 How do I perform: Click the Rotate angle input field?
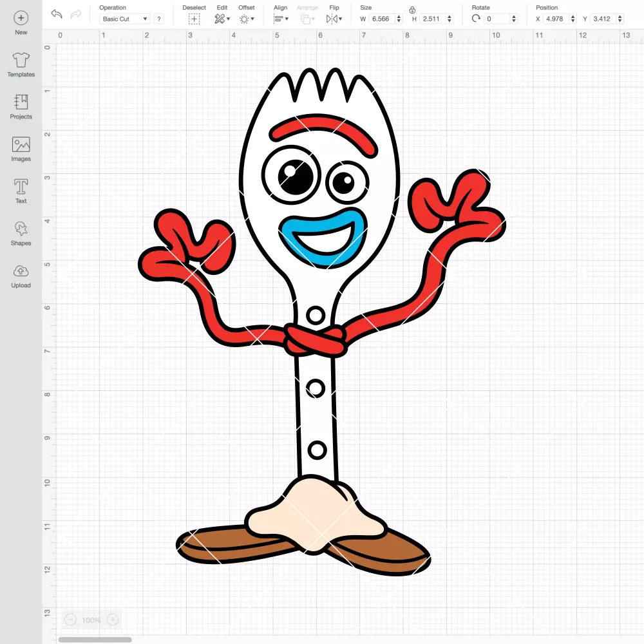pos(497,19)
